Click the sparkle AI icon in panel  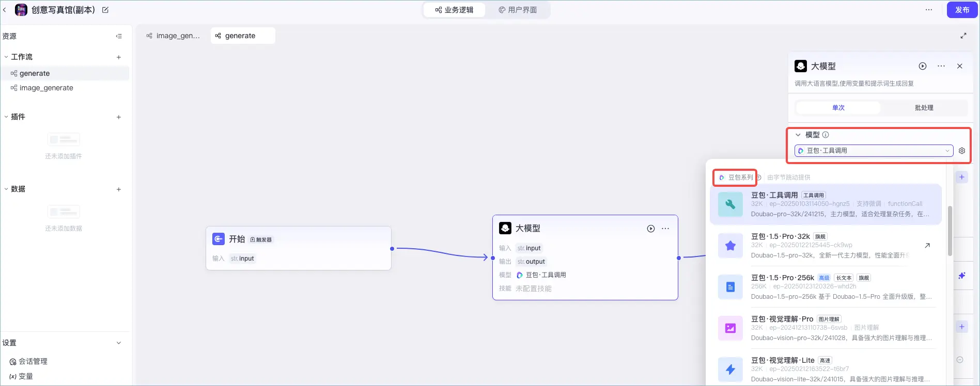[962, 276]
